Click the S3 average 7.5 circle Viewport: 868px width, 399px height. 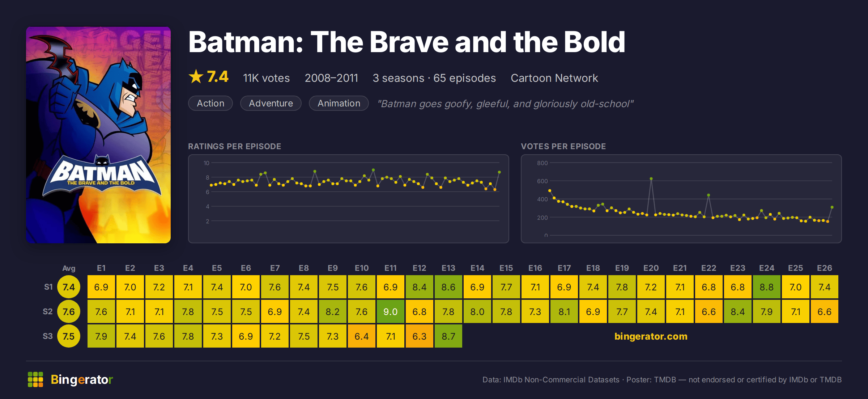[x=69, y=336]
